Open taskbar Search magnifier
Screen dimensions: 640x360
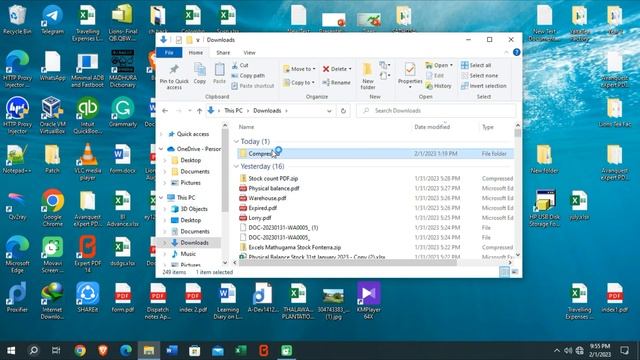coord(33,350)
